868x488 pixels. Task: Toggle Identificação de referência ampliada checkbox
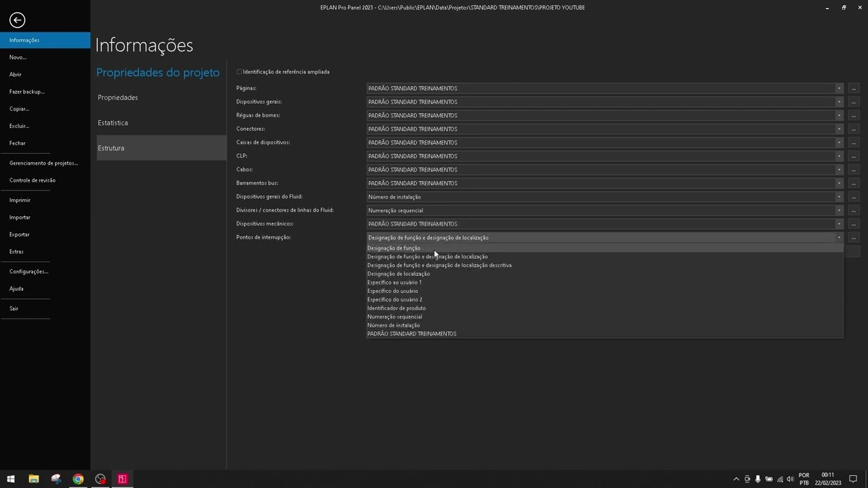coord(239,72)
